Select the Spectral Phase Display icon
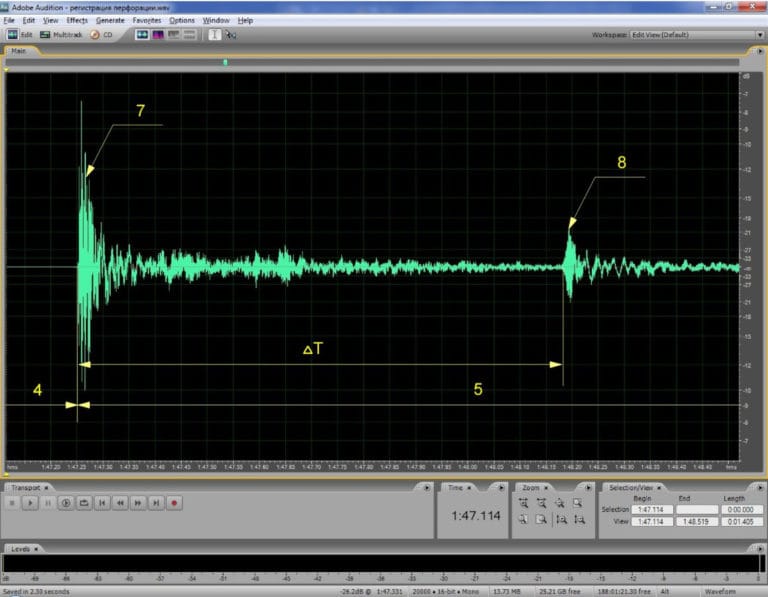The height and width of the screenshot is (597, 768). click(x=189, y=35)
